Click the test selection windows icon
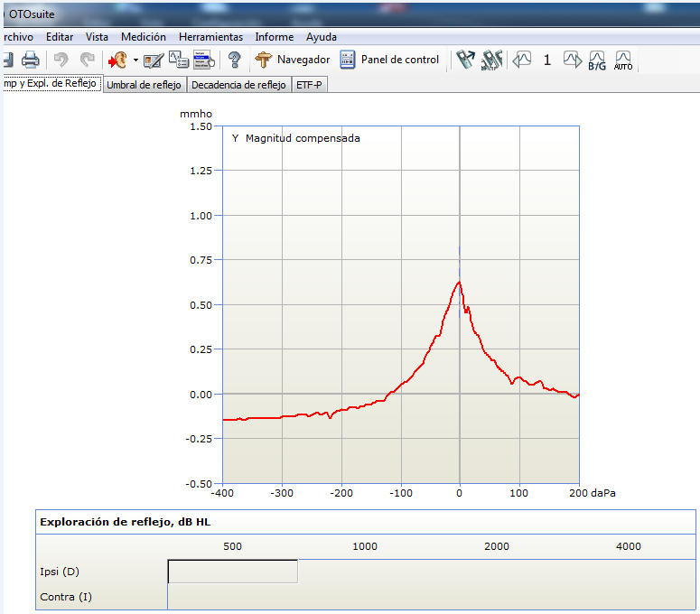Viewport: 700px width, 614px height. point(179,60)
